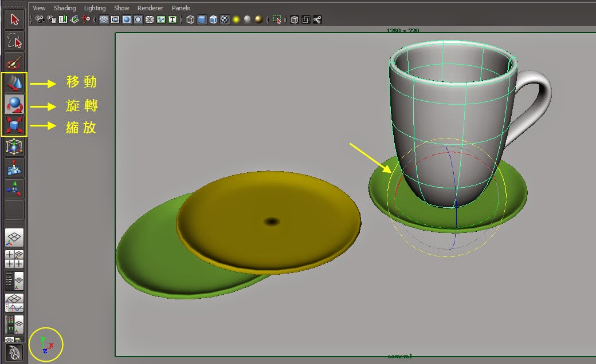This screenshot has height=364, width=596.
Task: Toggle wireframe display cube
Action: pyautogui.click(x=190, y=19)
